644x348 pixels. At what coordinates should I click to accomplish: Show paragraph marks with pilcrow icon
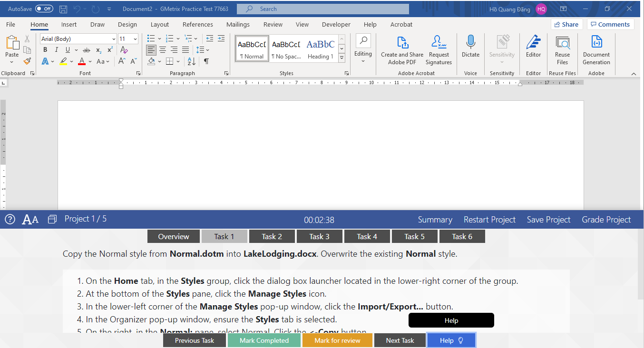pyautogui.click(x=206, y=61)
